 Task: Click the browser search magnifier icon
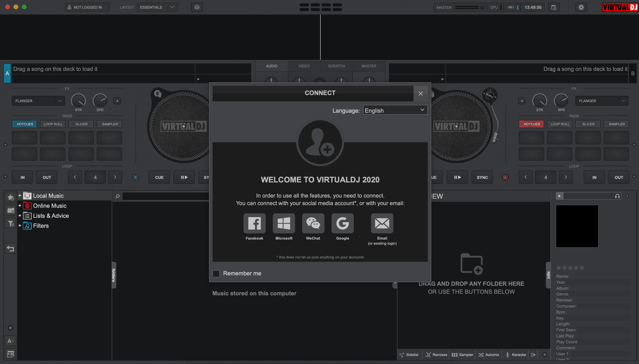click(117, 196)
